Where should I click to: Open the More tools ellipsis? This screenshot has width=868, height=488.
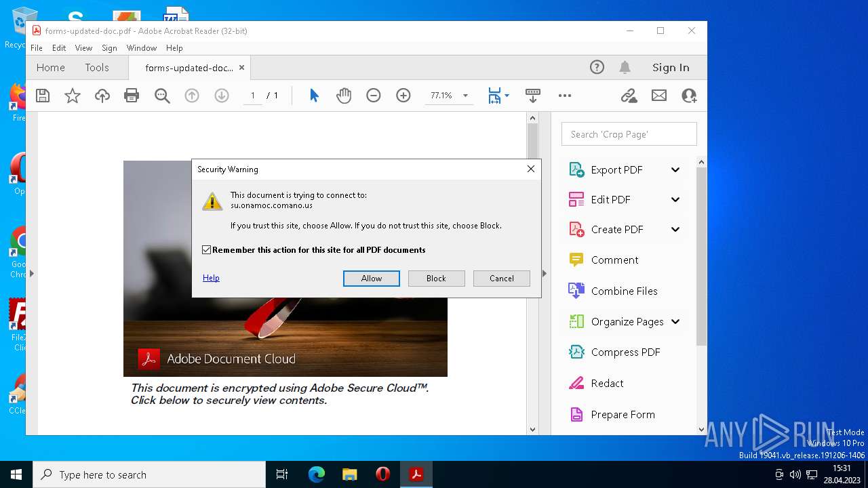565,96
